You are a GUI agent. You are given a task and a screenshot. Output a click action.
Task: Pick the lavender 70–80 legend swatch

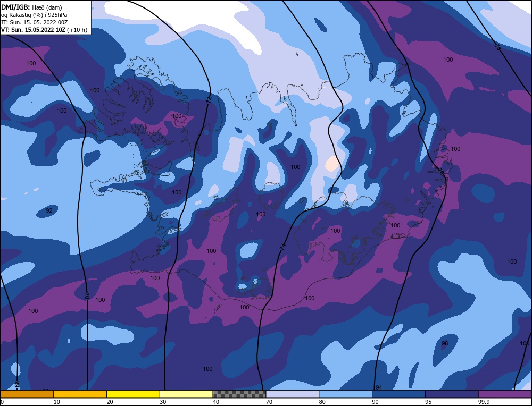[x=293, y=394]
